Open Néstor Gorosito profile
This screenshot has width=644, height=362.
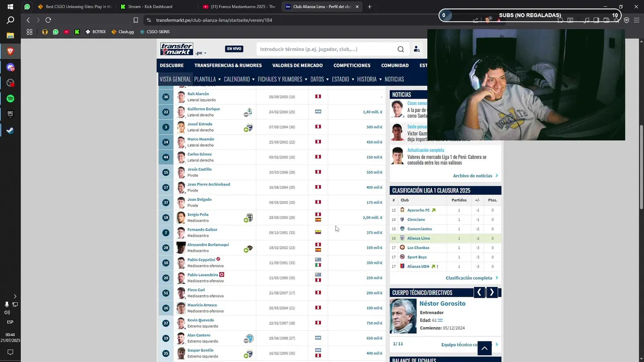tap(442, 304)
